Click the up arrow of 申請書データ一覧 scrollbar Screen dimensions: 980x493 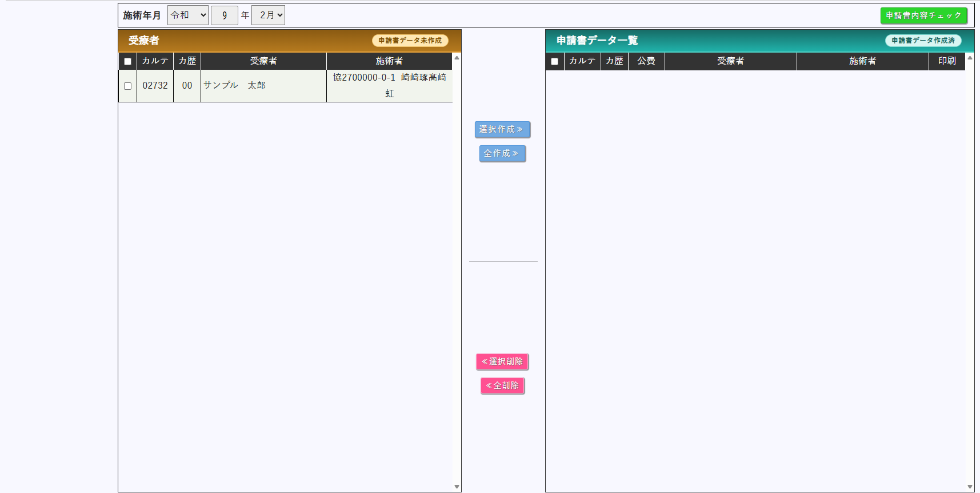click(x=970, y=58)
